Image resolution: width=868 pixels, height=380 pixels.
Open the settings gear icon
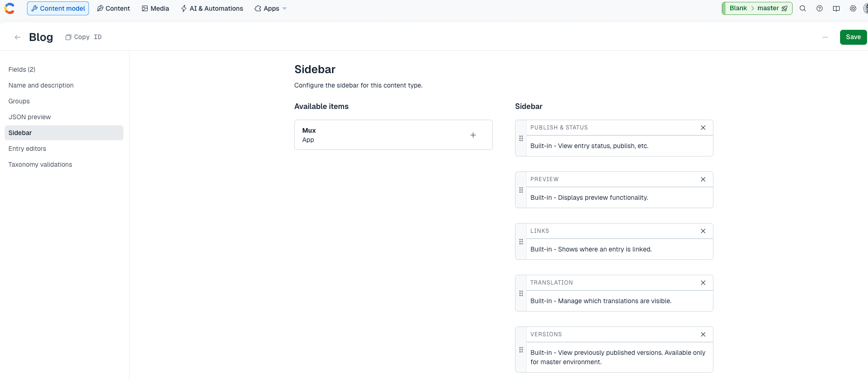pos(853,8)
